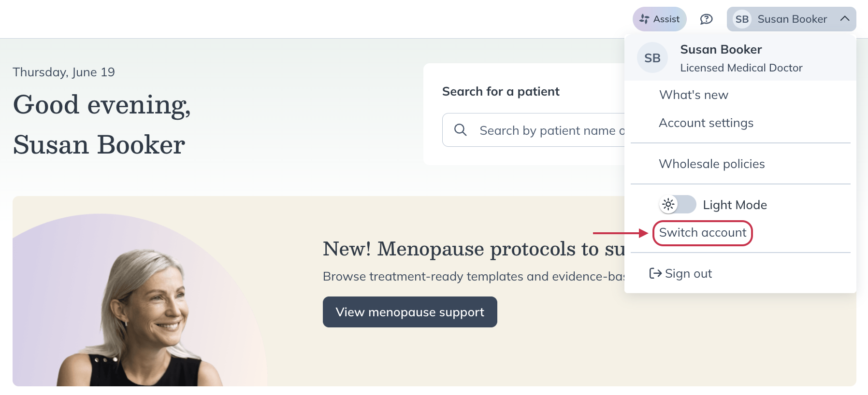
Task: Click the Light Mode label text
Action: click(735, 205)
